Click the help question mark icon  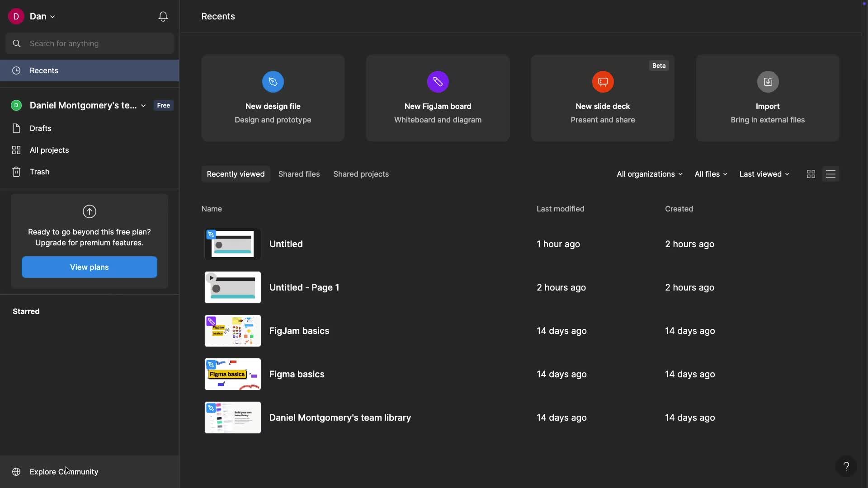tap(846, 466)
